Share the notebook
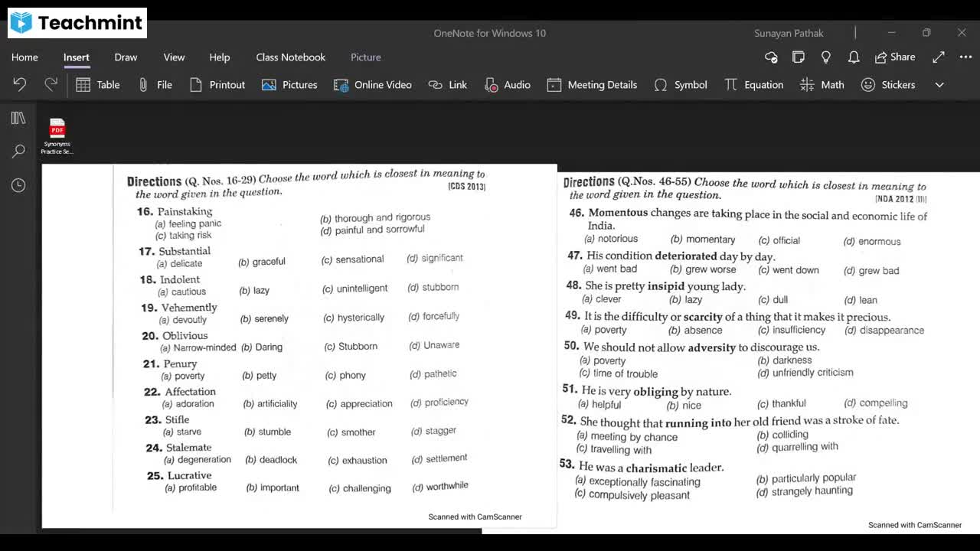Image resolution: width=980 pixels, height=551 pixels. (895, 57)
